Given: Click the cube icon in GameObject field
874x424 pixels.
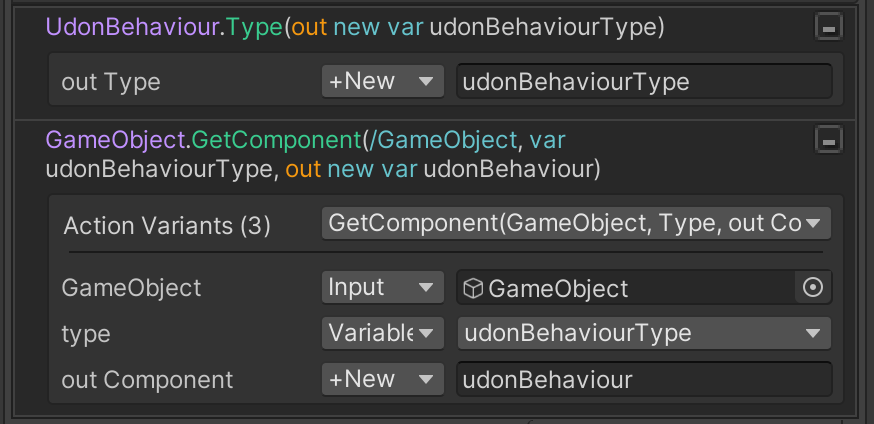Looking at the screenshot, I should (473, 289).
